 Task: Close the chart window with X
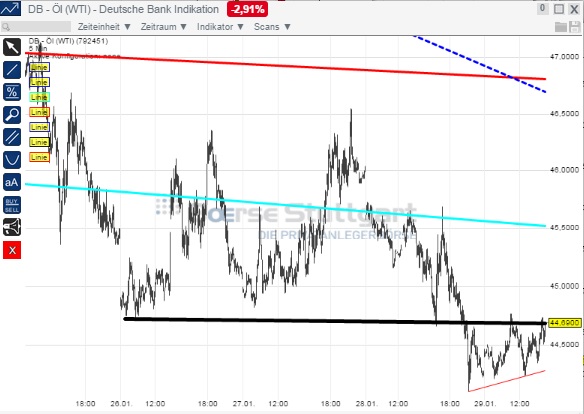point(574,9)
